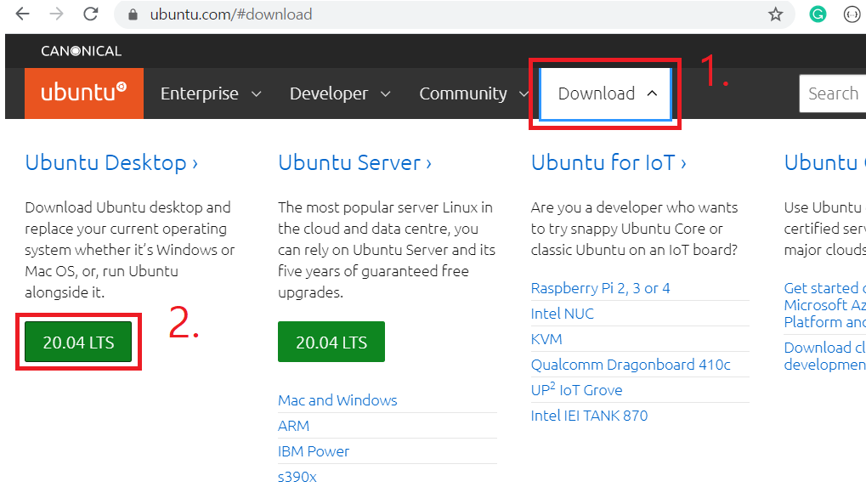Screen dimensions: 866x504
Task: Collapse the Download menu
Action: coord(605,93)
